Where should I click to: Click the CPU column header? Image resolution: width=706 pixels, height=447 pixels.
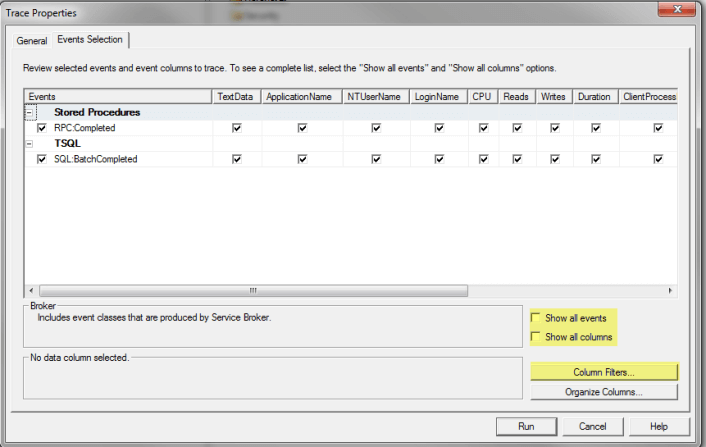[x=483, y=97]
